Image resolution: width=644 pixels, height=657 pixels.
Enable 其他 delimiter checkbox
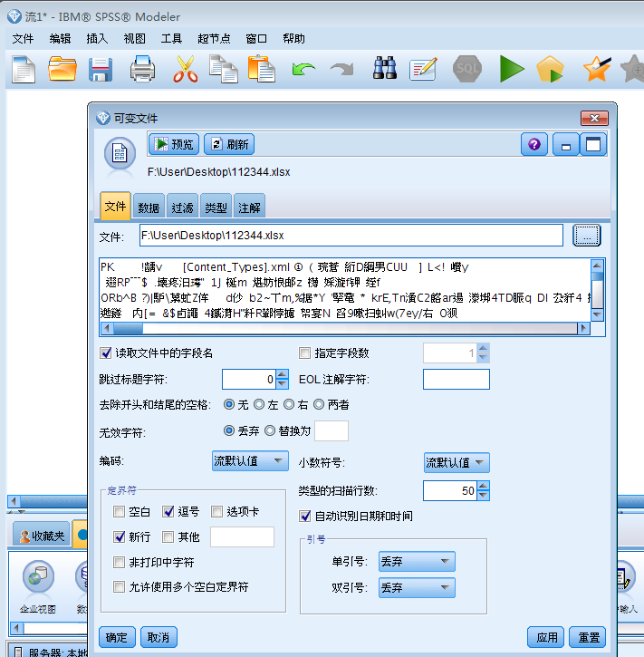[168, 536]
